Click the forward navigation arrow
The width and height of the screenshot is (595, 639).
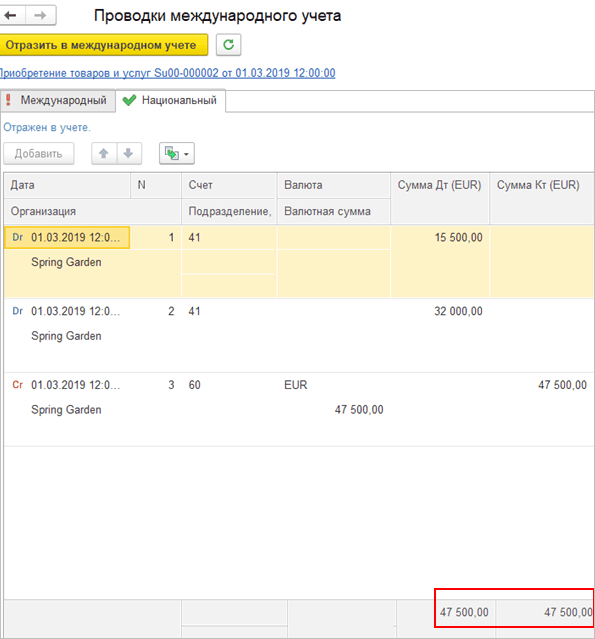(x=41, y=15)
